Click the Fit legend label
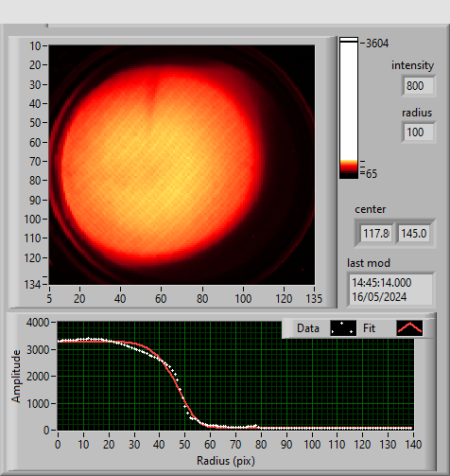The width and height of the screenshot is (450, 476). (x=369, y=328)
